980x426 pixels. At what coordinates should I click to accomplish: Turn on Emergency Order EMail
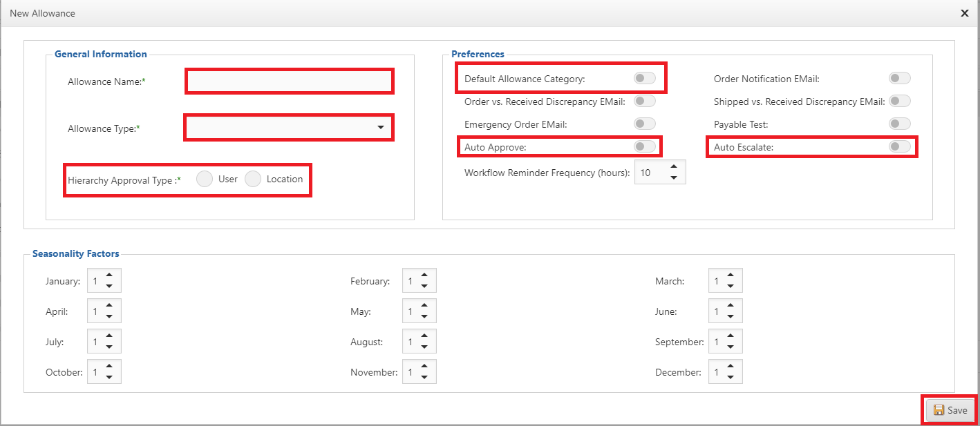tap(644, 124)
